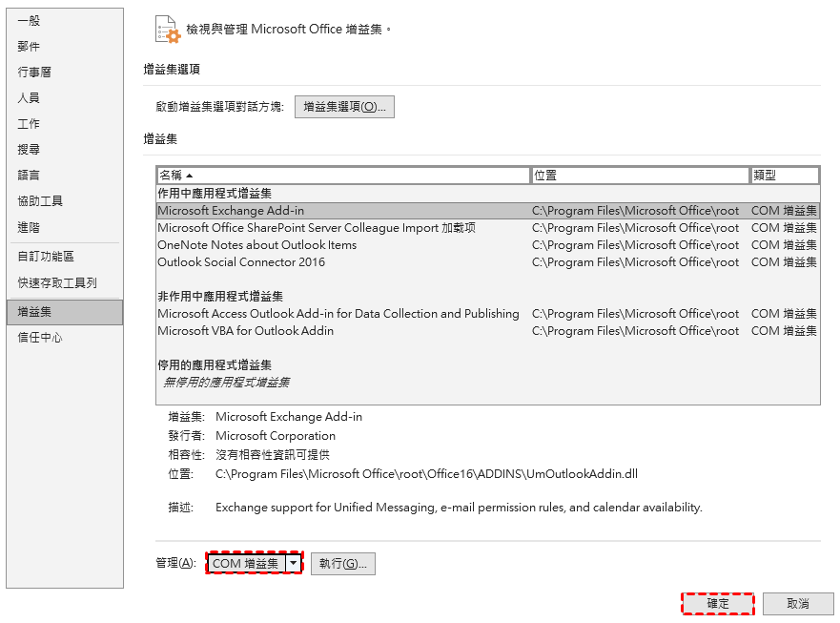Click the UmOutlookAddin.dll location path text
The width and height of the screenshot is (840, 623).
426,474
